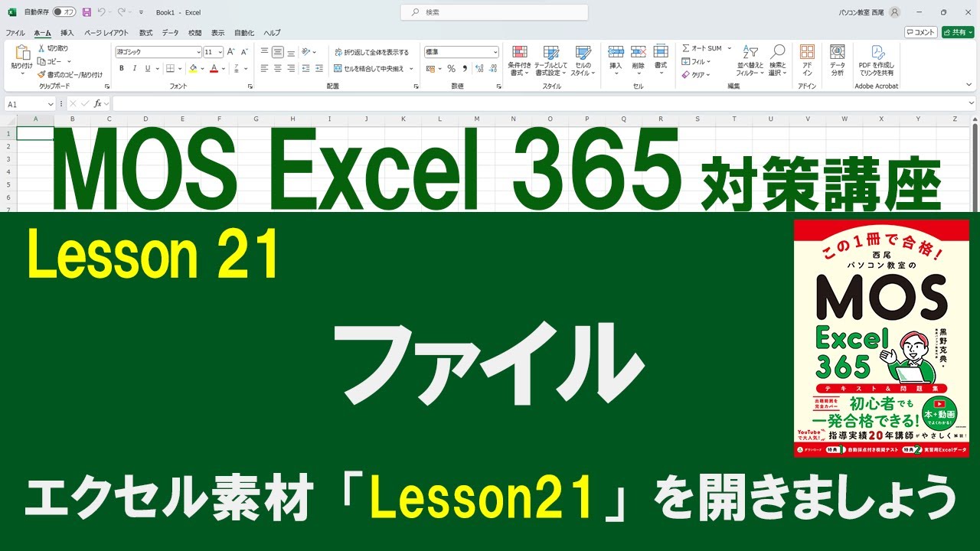Viewport: 980px width, 551px height.
Task: Click Find & Select (検索と選択) magnifier icon
Action: [x=778, y=52]
